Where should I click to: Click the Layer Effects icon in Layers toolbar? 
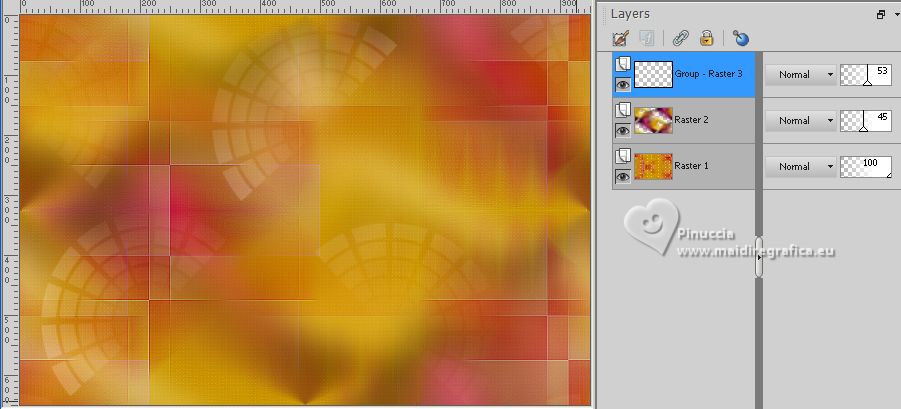[647, 38]
